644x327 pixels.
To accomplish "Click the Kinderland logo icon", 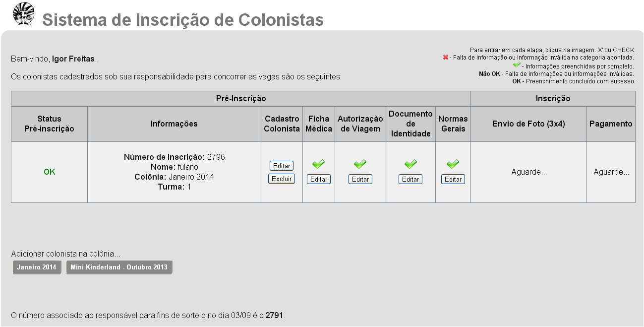I will (x=23, y=14).
